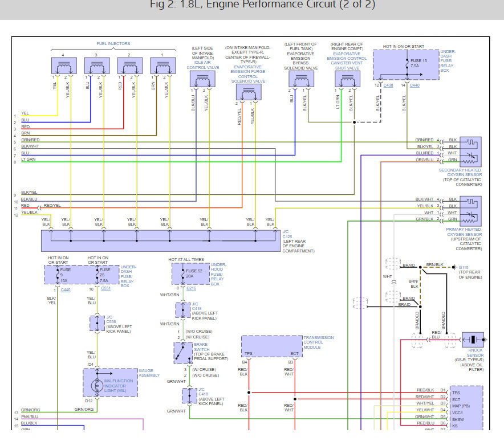The width and height of the screenshot is (504, 441).
Task: Select the idle air control valve symbol
Action: pyautogui.click(x=202, y=79)
